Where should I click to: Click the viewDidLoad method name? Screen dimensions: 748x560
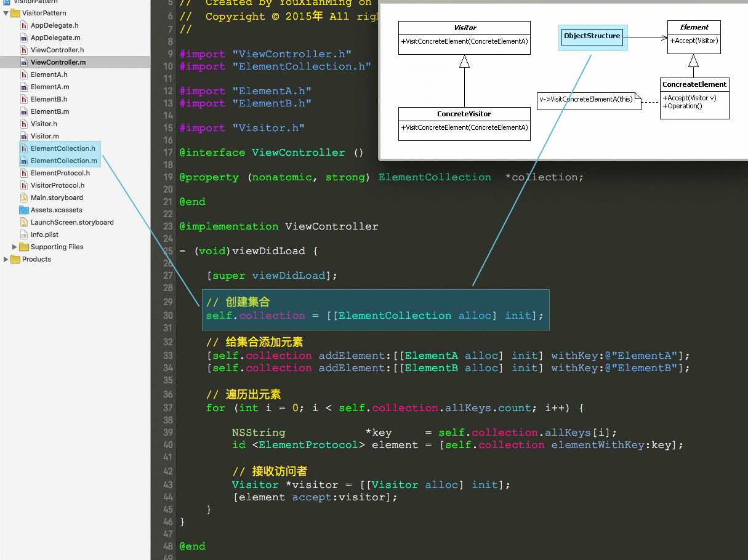pyautogui.click(x=268, y=251)
